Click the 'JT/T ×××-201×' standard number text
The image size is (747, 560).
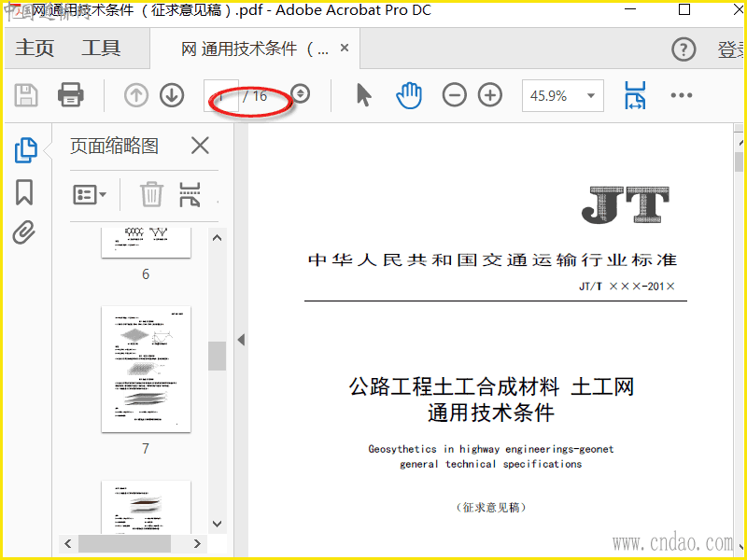click(627, 287)
